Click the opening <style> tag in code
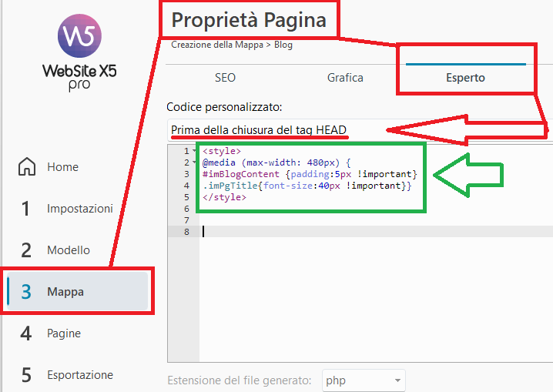This screenshot has width=553, height=392. [x=222, y=152]
